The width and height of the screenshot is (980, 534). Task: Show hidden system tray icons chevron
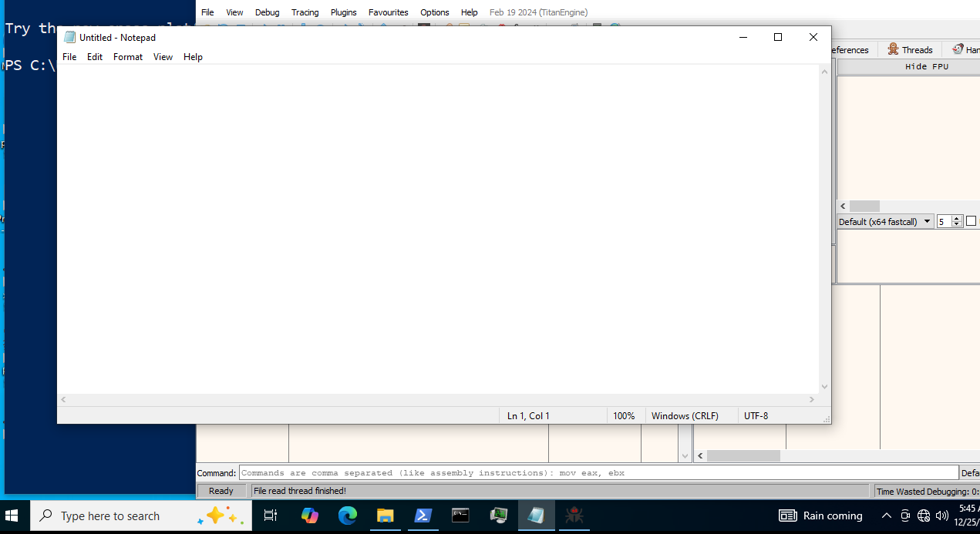(886, 516)
